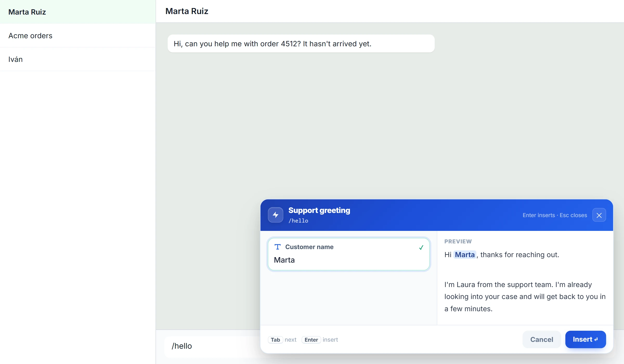Click the Customer name label
The width and height of the screenshot is (624, 364).
pos(309,247)
